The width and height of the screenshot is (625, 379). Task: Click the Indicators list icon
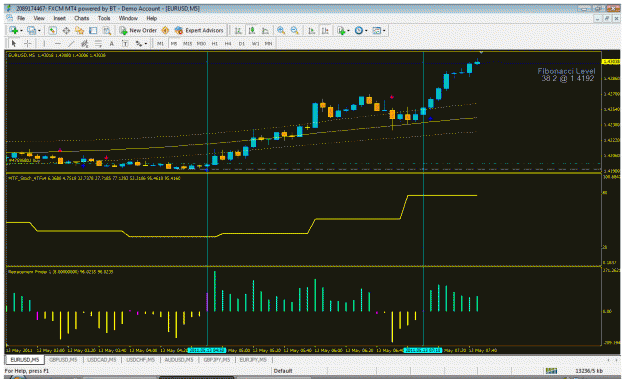pyautogui.click(x=341, y=30)
